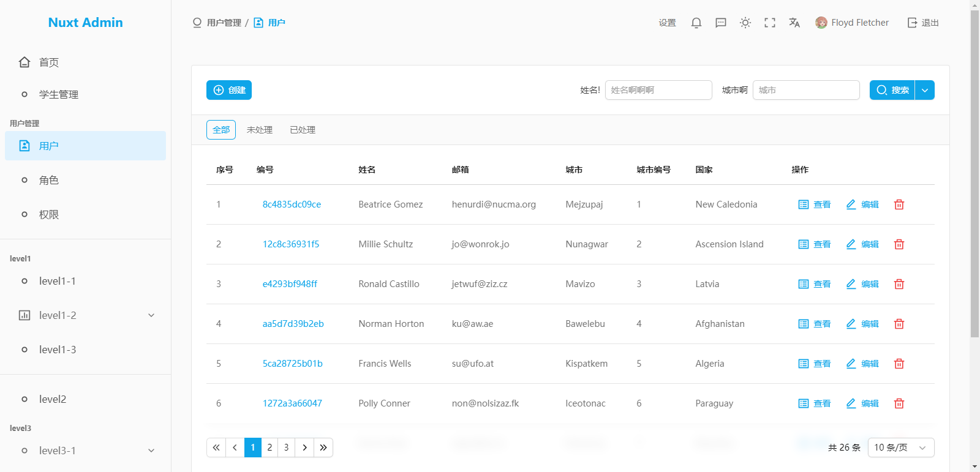
Task: View details for Francis Wells (查看)
Action: coord(815,364)
